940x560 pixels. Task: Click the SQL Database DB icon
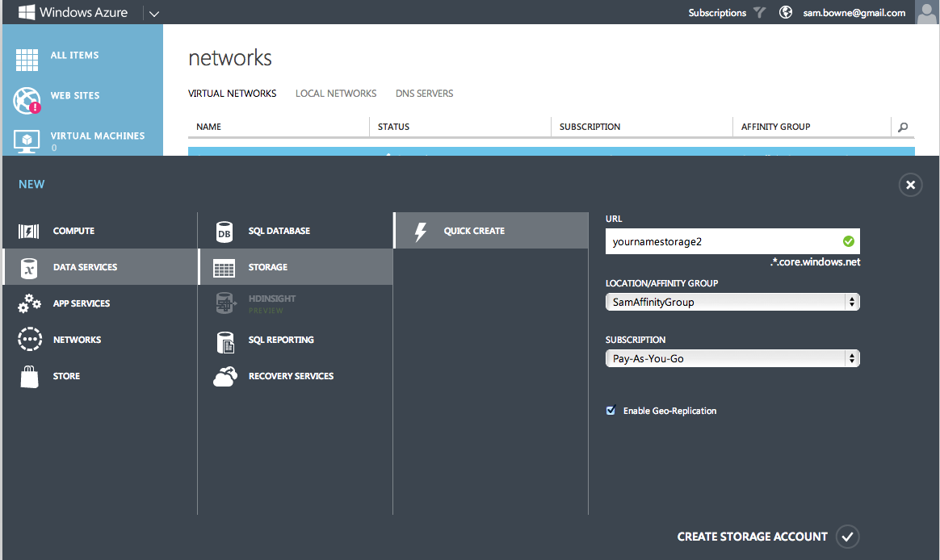(225, 232)
